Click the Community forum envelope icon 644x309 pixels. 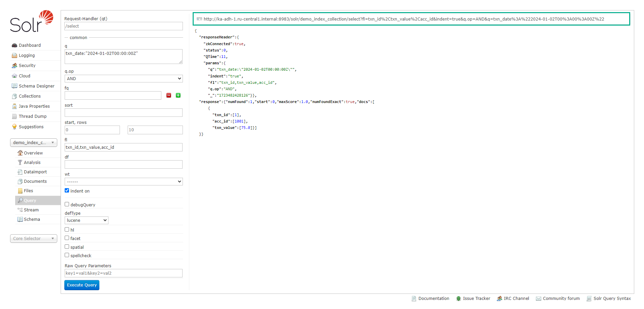pyautogui.click(x=539, y=299)
